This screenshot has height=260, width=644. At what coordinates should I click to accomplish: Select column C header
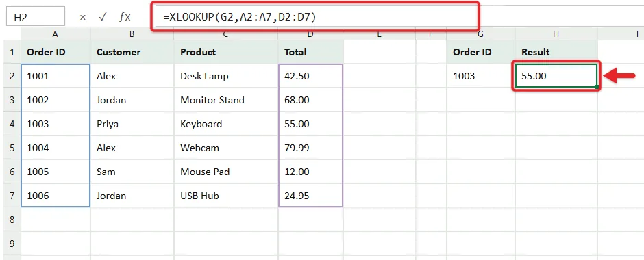pos(225,34)
